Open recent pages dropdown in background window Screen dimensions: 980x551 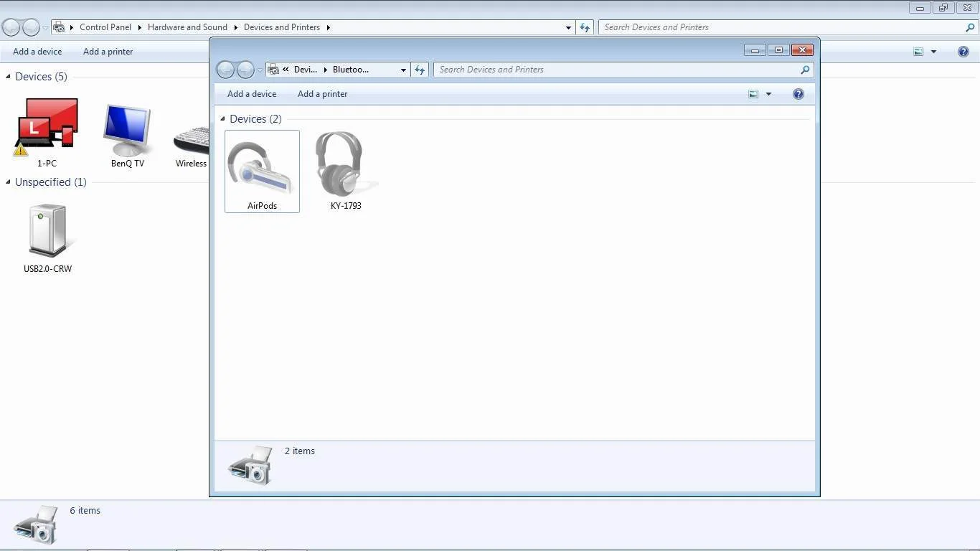click(45, 28)
